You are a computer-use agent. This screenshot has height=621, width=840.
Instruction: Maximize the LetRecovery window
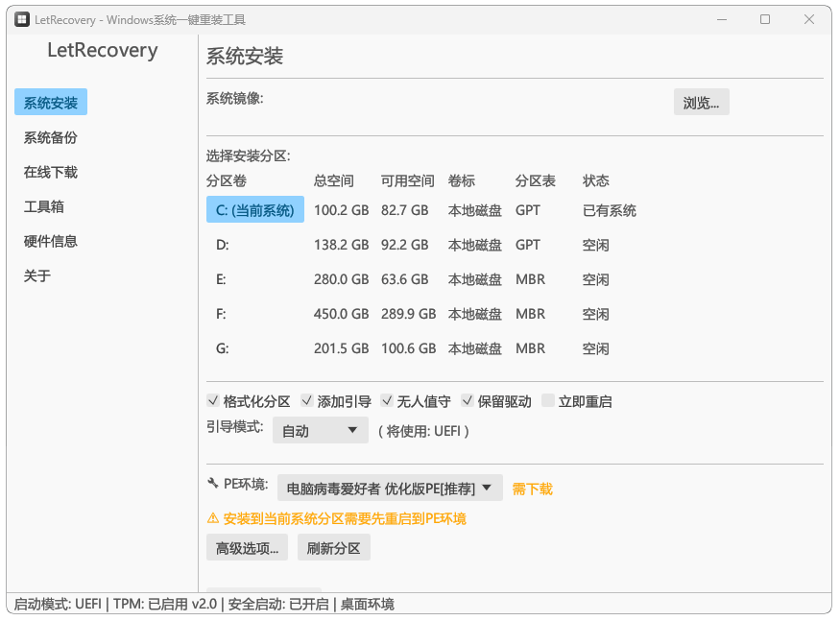pos(765,19)
